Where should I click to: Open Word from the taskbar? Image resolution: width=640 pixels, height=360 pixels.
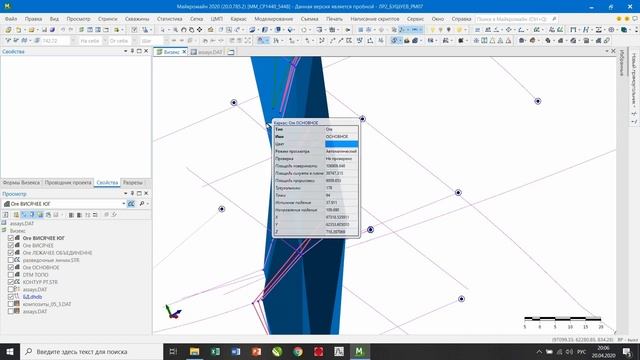pos(236,351)
